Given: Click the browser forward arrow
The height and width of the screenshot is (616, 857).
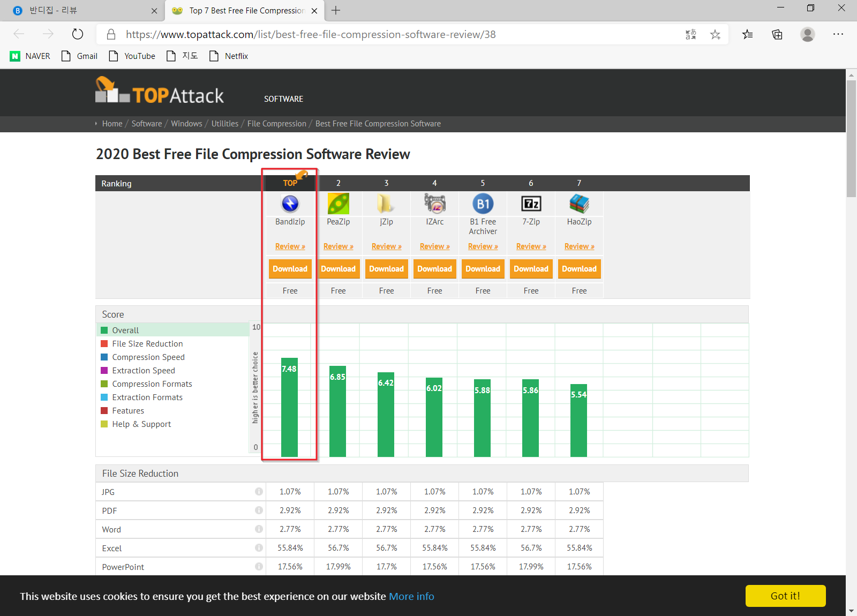Looking at the screenshot, I should pyautogui.click(x=48, y=34).
